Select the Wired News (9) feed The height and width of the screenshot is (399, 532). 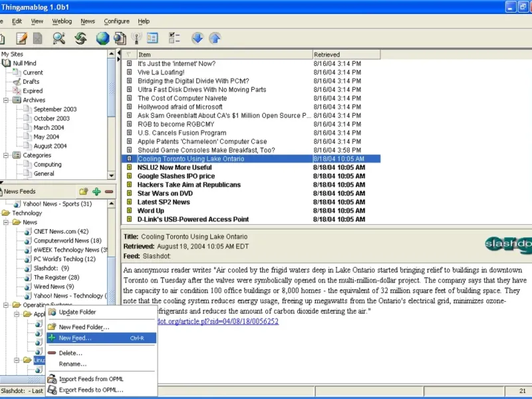point(54,287)
